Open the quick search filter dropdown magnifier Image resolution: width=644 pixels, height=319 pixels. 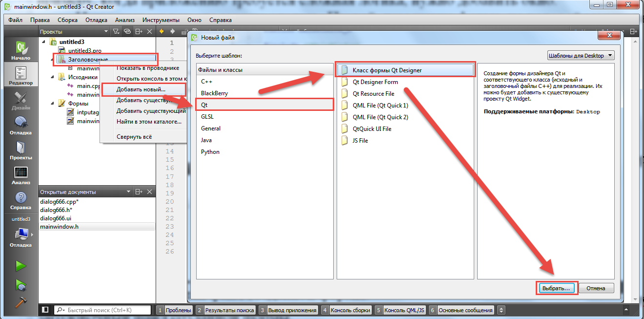coord(60,310)
